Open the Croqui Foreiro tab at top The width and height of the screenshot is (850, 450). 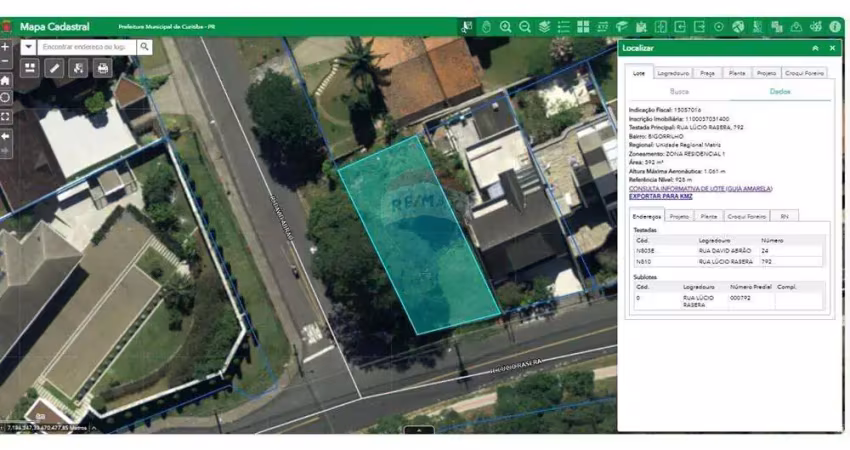(805, 73)
